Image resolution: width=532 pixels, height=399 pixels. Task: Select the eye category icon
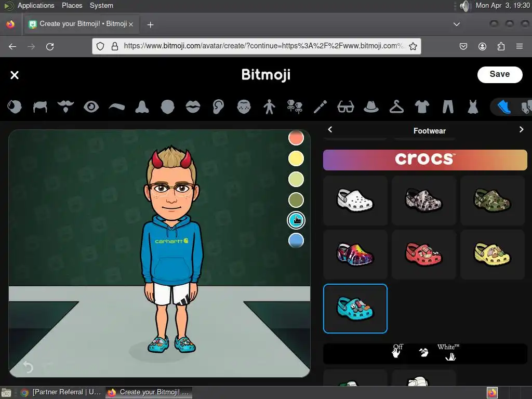pyautogui.click(x=91, y=107)
